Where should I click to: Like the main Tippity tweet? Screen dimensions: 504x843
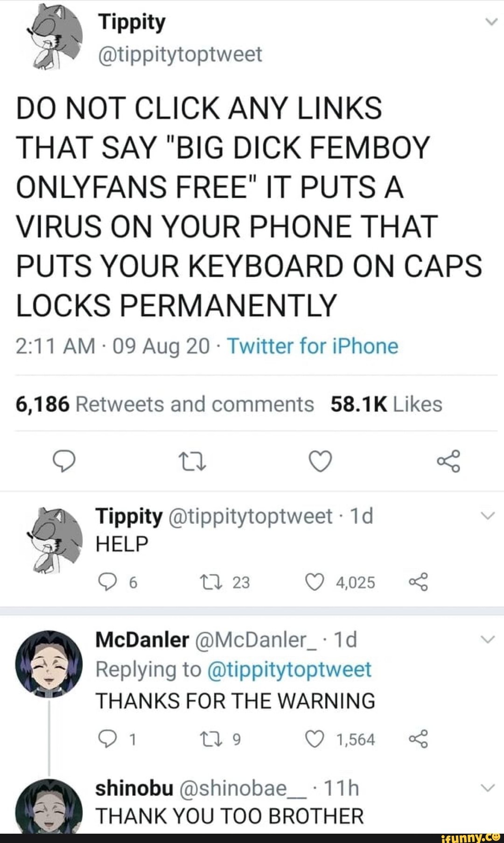coord(321,461)
